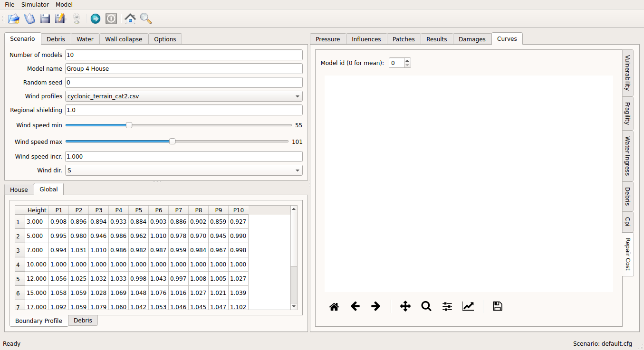
Task: Open the bottom Debris tab under table
Action: pos(83,321)
